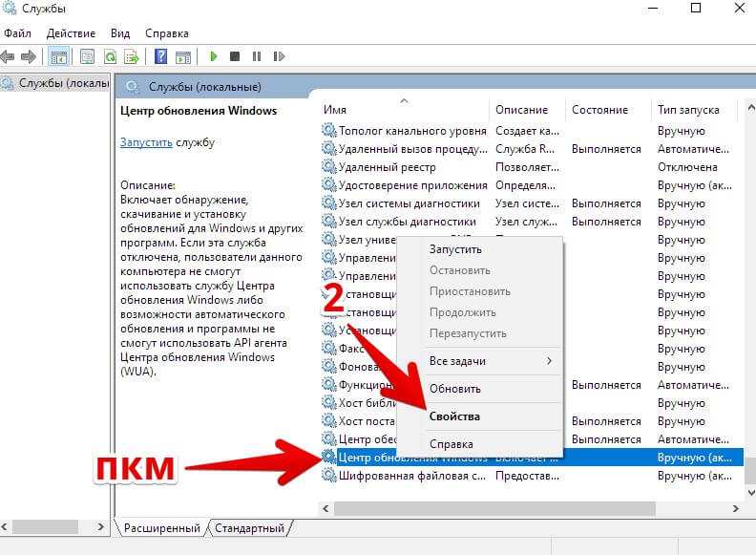Click the Forward arrow in the toolbar
The image size is (756, 555).
29,57
